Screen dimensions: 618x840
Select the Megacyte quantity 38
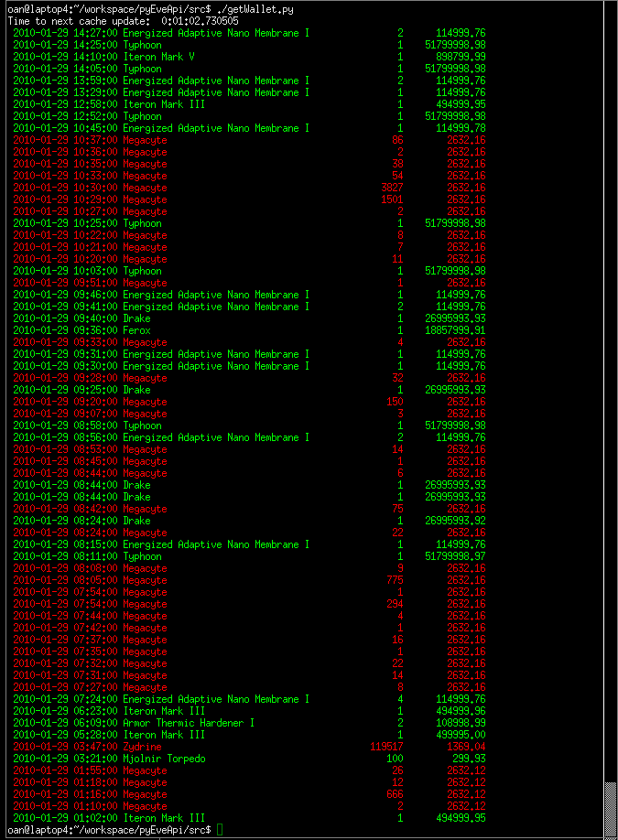397,164
